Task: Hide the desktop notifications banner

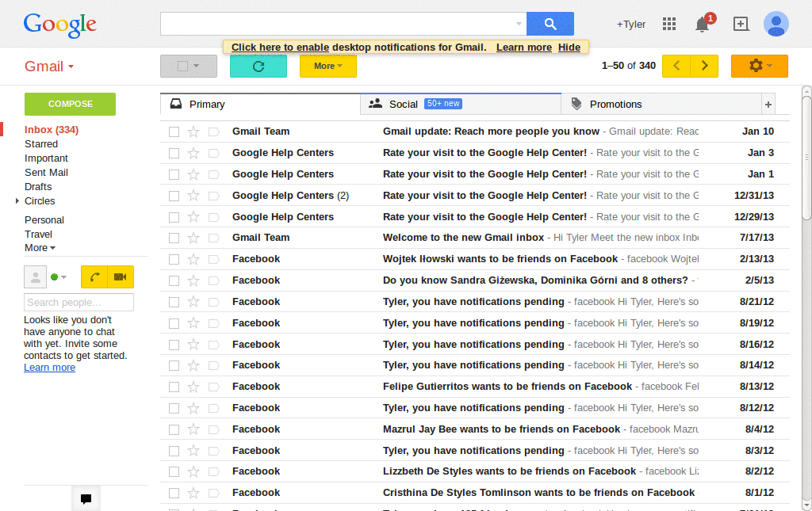Action: (569, 47)
